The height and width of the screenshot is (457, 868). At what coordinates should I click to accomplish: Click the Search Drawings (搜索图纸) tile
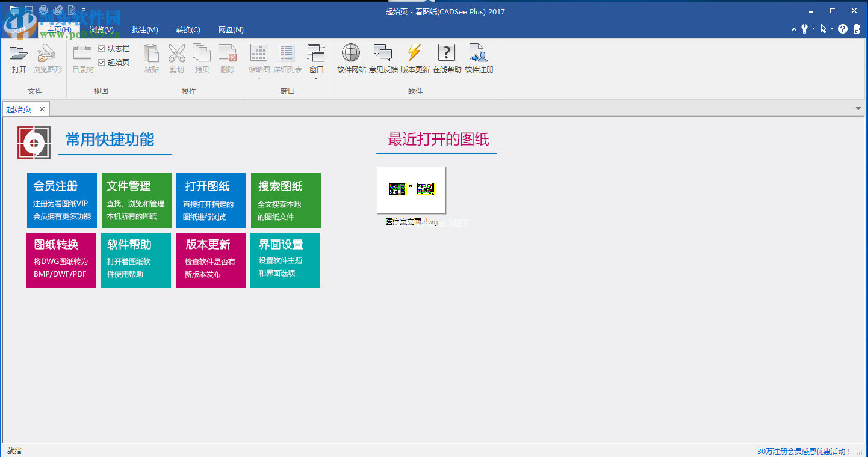(286, 201)
